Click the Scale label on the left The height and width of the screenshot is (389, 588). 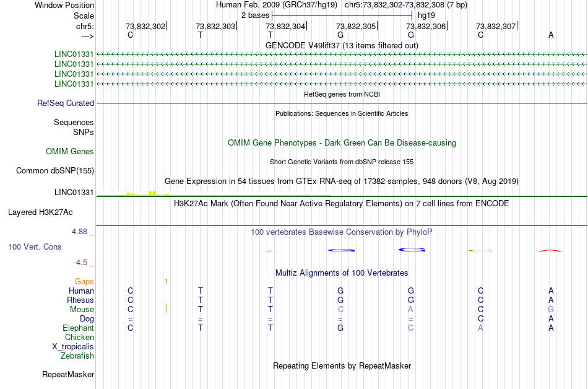coord(84,15)
